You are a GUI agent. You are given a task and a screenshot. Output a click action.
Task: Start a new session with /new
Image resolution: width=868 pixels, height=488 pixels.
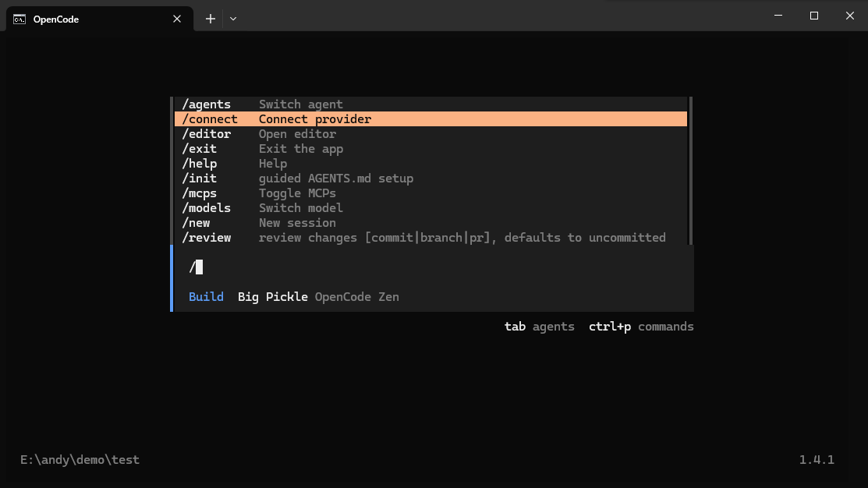point(258,223)
